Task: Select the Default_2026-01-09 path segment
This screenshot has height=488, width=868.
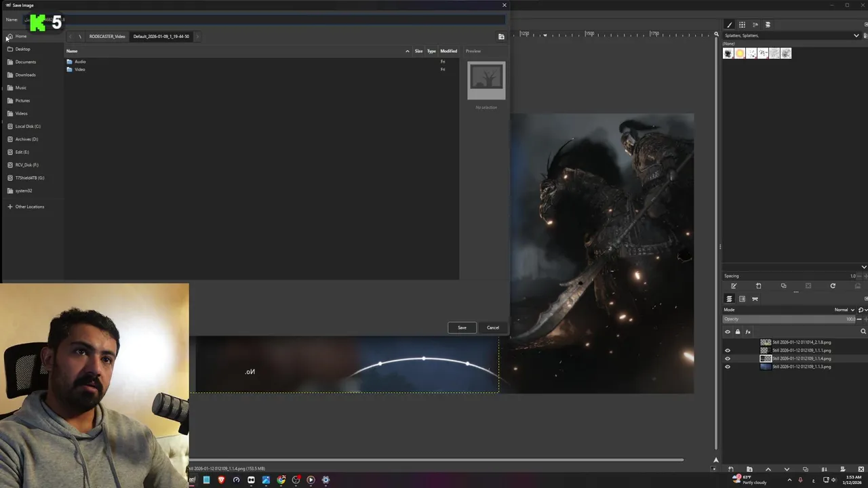Action: (x=161, y=37)
